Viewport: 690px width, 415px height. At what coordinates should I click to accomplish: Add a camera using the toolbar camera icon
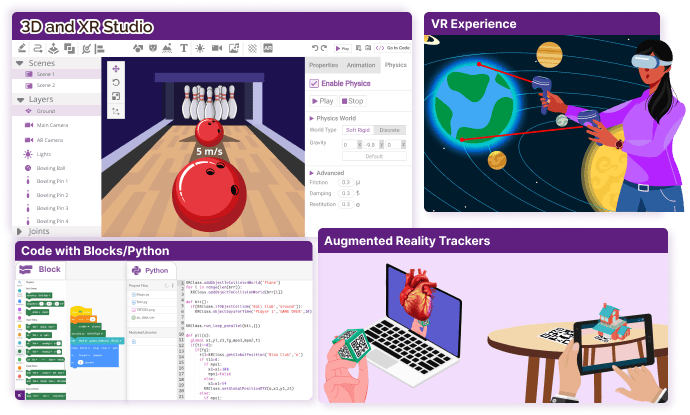point(216,48)
